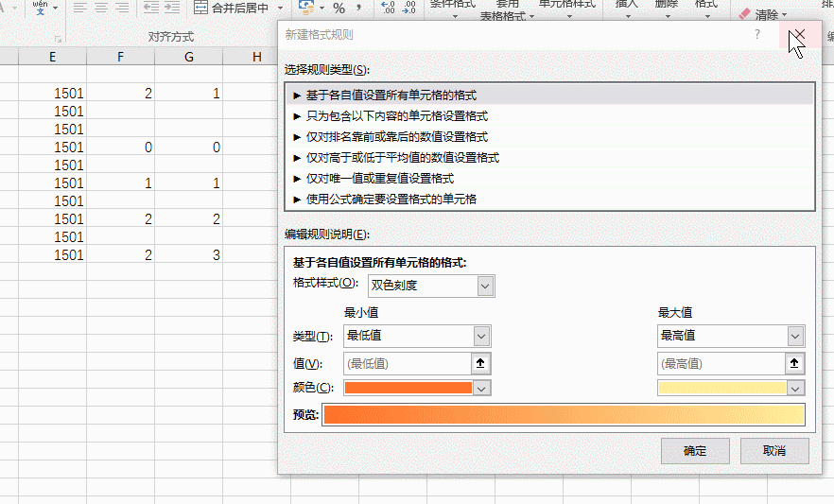Viewport: 834px width, 504px height.
Task: Close the 新建格式规则 dialog
Action: [799, 35]
